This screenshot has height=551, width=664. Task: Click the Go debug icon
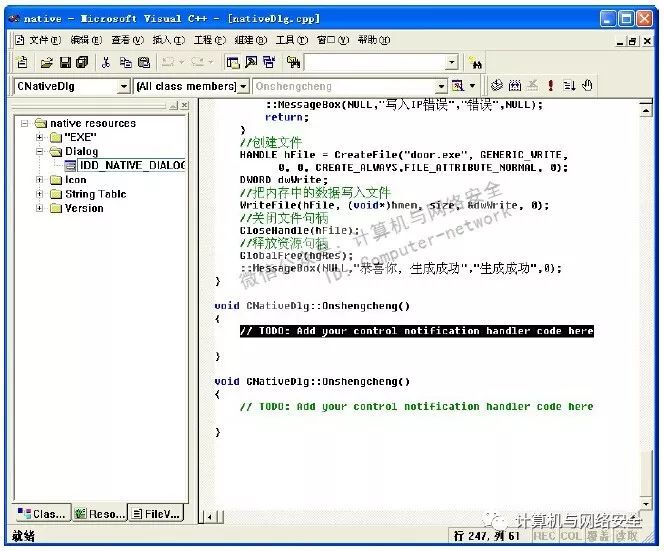569,86
